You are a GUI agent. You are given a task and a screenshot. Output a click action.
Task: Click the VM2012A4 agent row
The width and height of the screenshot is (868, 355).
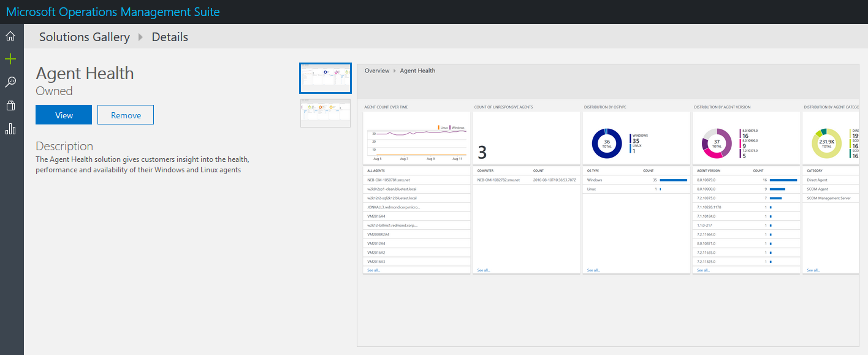pyautogui.click(x=417, y=243)
